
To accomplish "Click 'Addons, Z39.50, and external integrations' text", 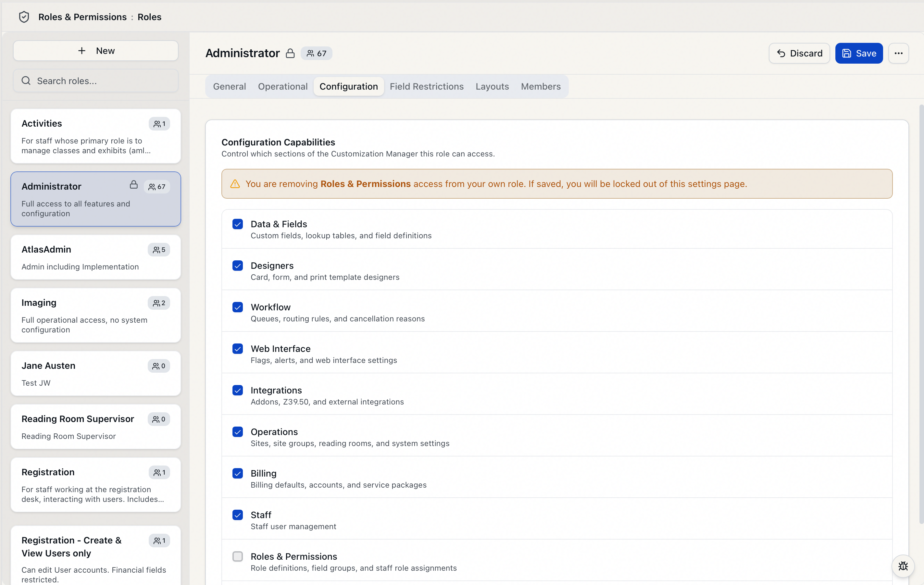I will pyautogui.click(x=327, y=402).
